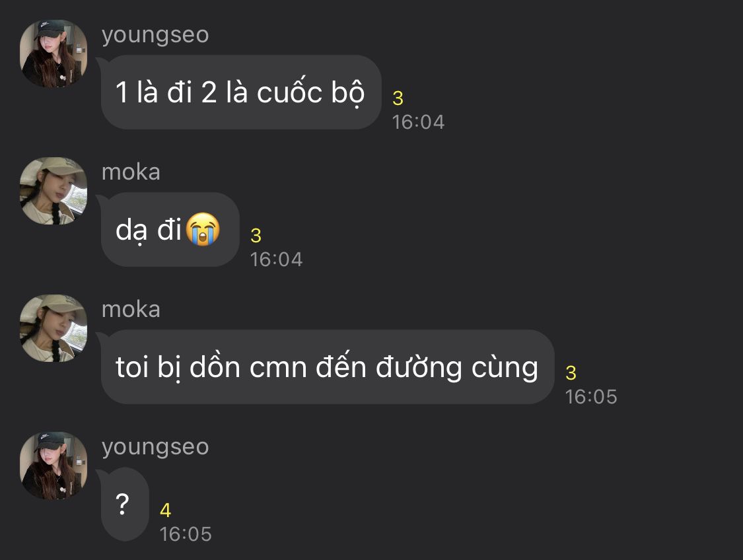Tap the 'toi bị dồn cmn đến đường cùng' bubble

[327, 367]
